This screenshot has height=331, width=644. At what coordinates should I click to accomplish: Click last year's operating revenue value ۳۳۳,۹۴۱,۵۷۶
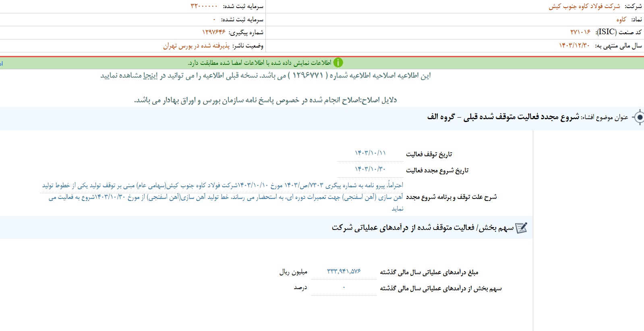point(344,271)
